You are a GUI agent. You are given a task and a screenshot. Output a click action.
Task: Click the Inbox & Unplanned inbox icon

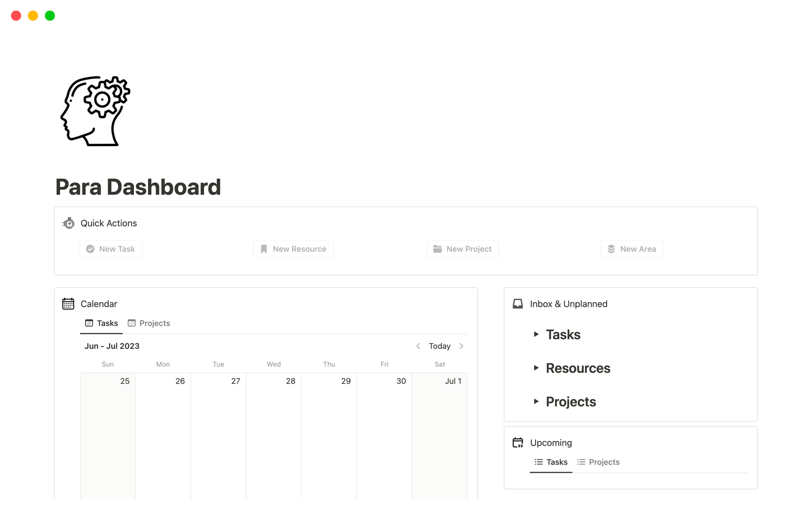[x=517, y=303]
